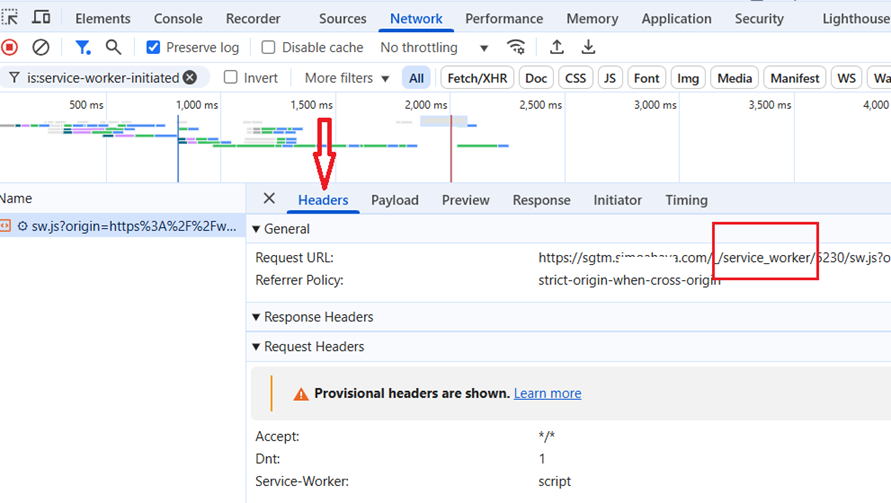891x503 pixels.
Task: Open the Security panel
Action: (759, 19)
